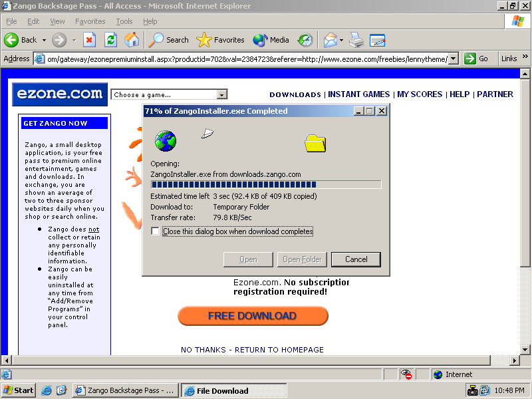Click the scroll right arrow on the page
The height and width of the screenshot is (399, 532).
pos(515,360)
